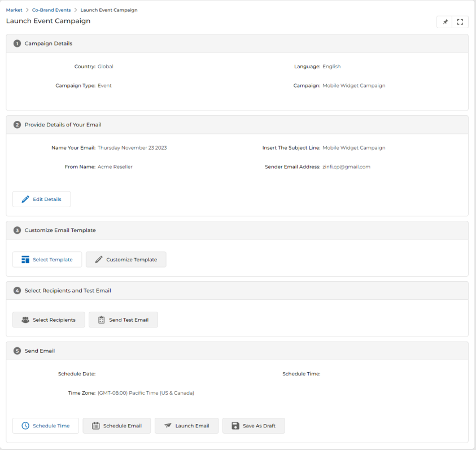
Task: Click the pencil icon in Edit Details
Action: point(25,199)
